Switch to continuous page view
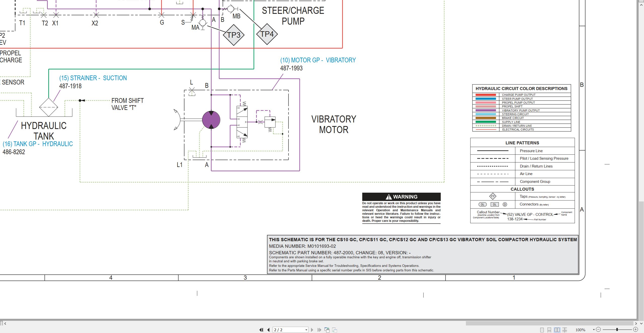 tap(549, 330)
